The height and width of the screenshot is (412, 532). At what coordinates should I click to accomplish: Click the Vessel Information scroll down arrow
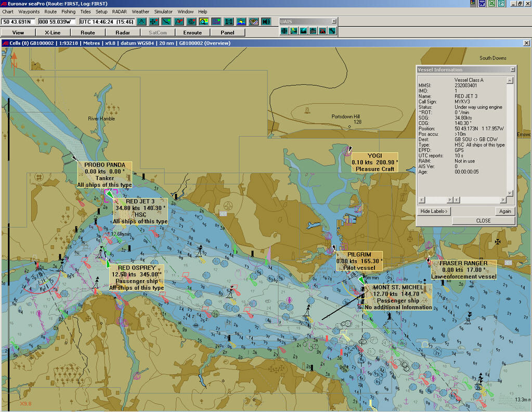(510, 193)
